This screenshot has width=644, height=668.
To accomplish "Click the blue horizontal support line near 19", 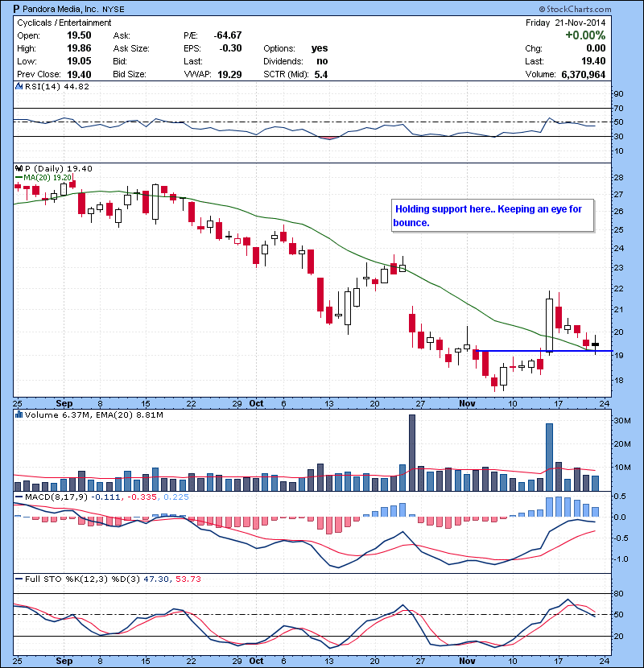I will point(544,351).
